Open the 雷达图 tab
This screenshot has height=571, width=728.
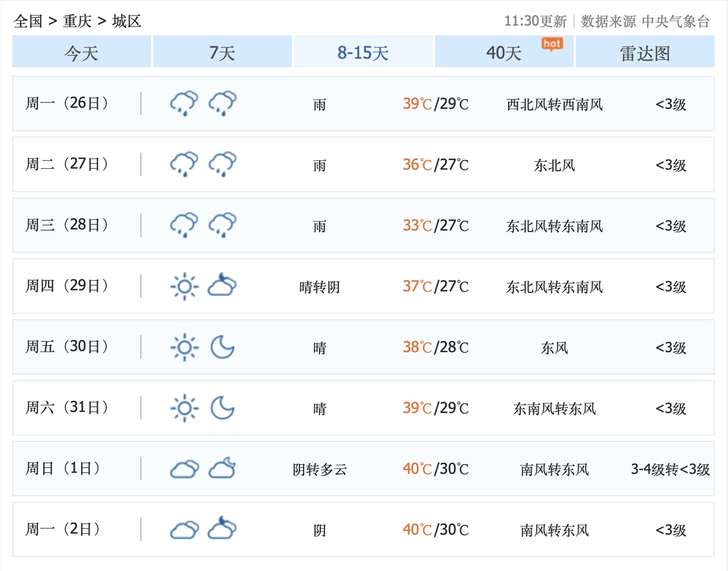[x=645, y=52]
